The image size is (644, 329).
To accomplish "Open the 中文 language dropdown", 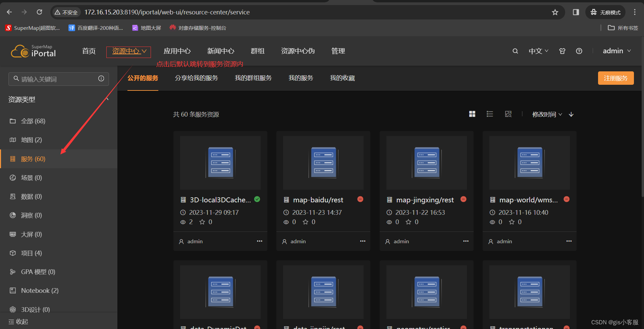I will [x=539, y=51].
